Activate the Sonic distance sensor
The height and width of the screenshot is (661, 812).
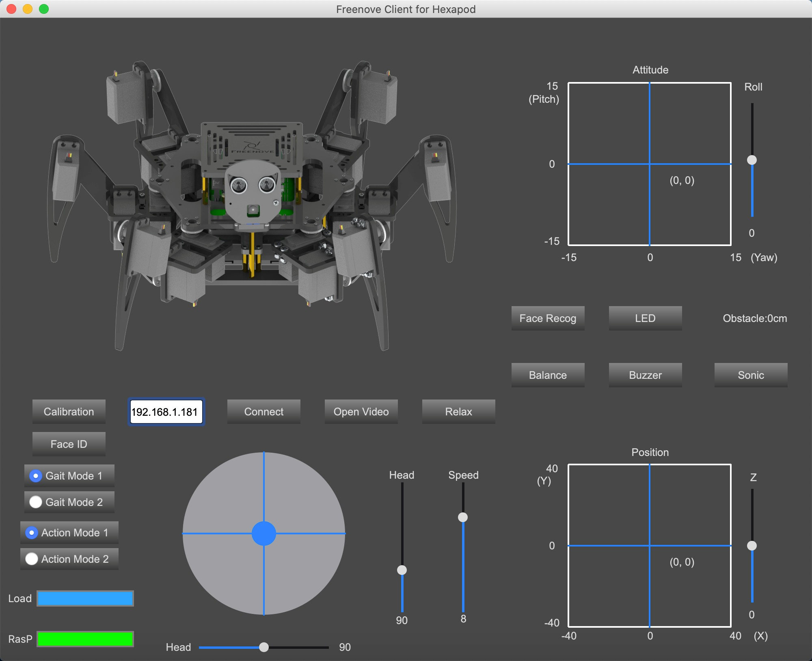pos(751,375)
